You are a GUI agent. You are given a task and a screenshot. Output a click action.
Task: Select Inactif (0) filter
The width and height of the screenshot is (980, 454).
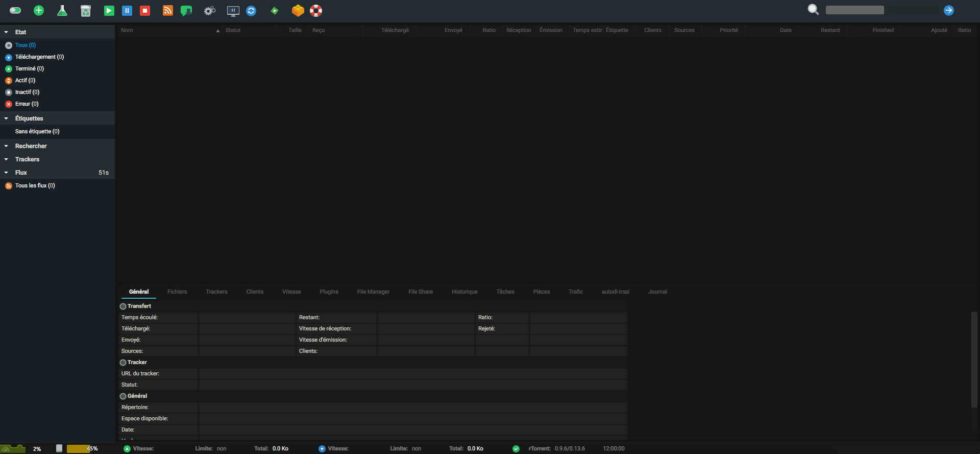point(27,92)
